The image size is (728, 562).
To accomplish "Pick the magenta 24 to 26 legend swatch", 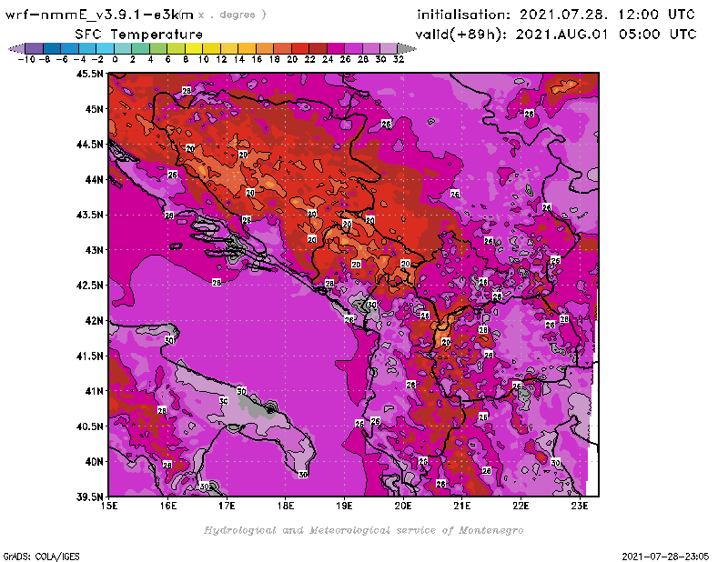I will (x=336, y=48).
